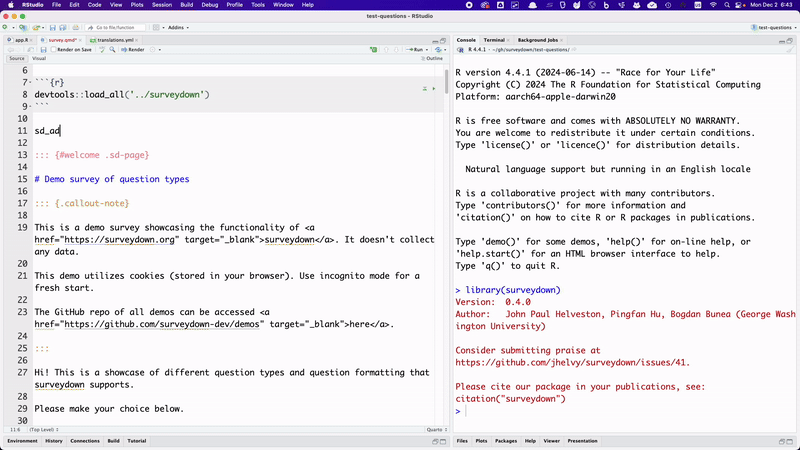Click the render settings gear icon

(x=153, y=49)
